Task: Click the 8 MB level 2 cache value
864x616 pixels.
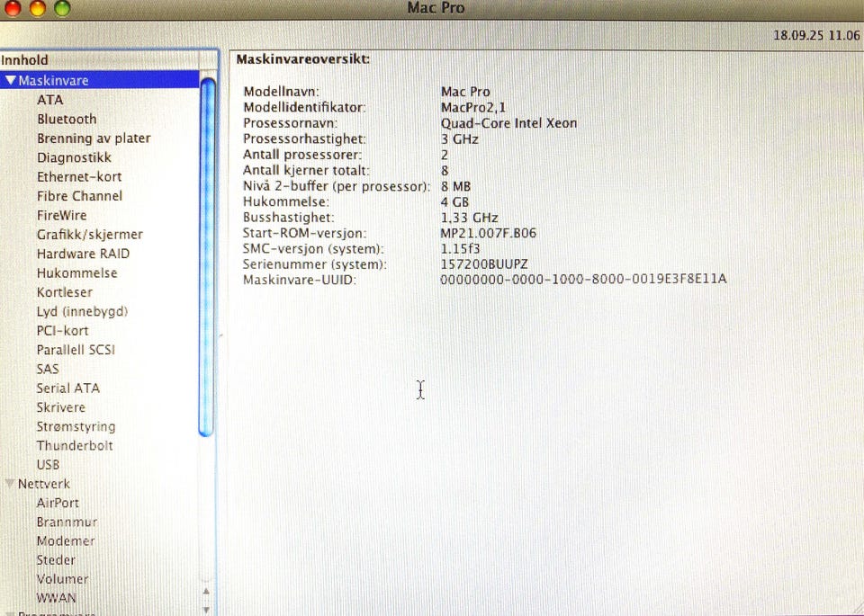Action: coord(455,186)
